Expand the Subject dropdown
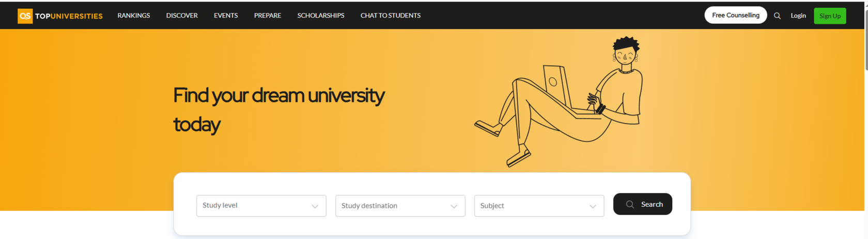 (x=539, y=206)
